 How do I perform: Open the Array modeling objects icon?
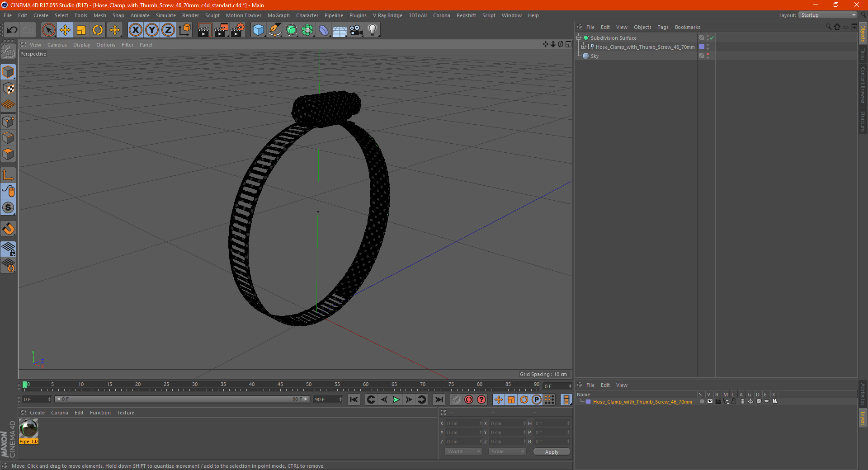(307, 30)
